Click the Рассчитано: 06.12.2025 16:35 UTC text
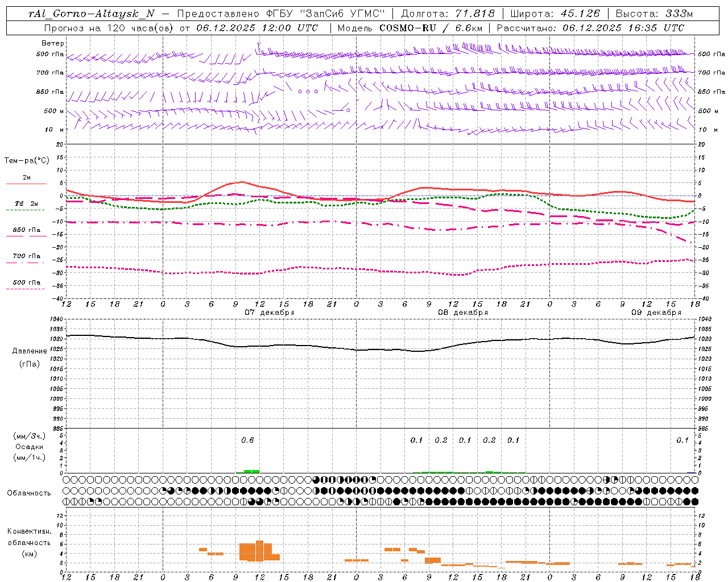 pos(590,28)
